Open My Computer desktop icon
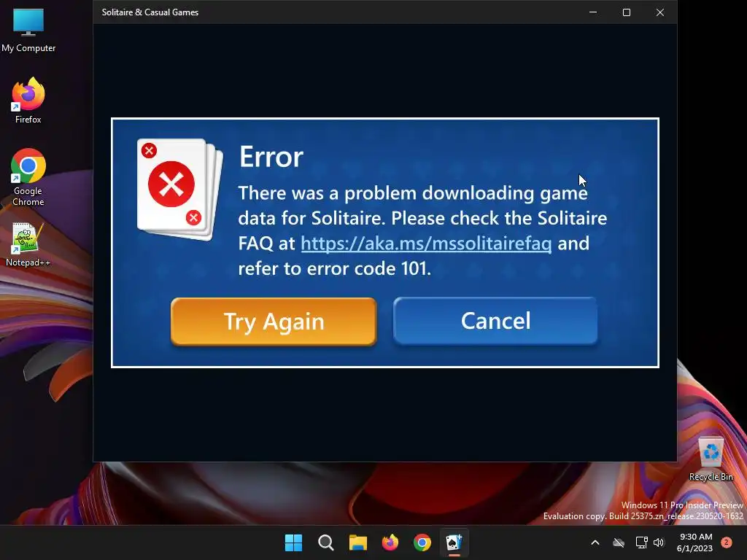 point(28,31)
